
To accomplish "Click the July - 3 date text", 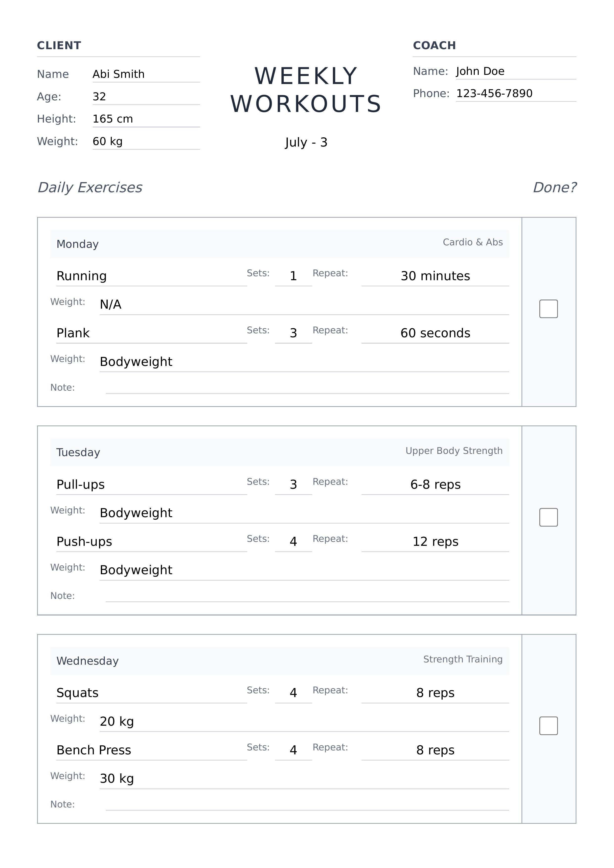I will click(306, 143).
